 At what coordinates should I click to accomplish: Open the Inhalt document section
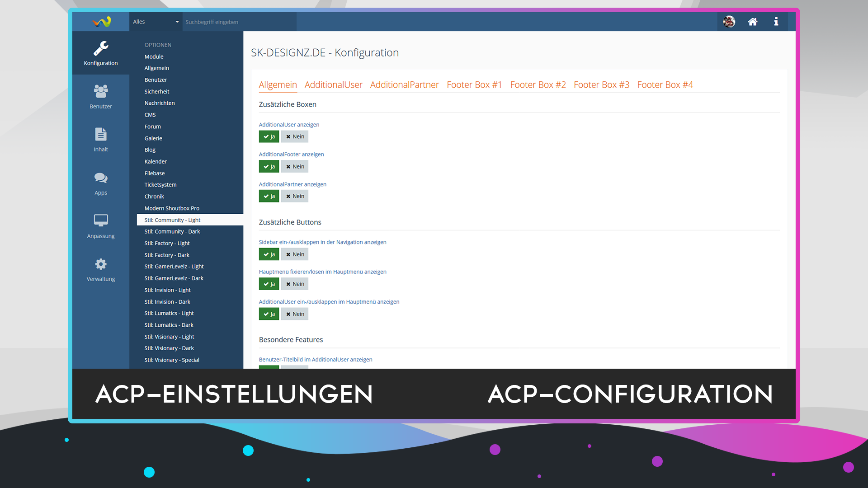100,140
